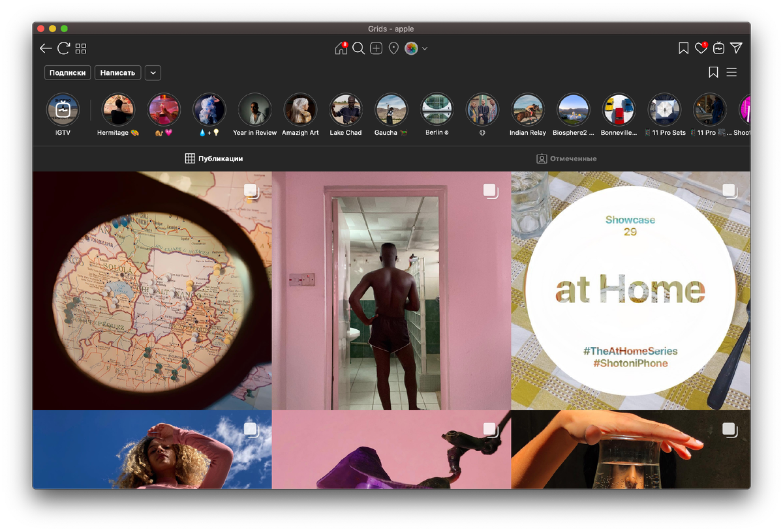This screenshot has height=532, width=783.
Task: Click carousel icon on curly-haired woman post
Action: (x=252, y=430)
